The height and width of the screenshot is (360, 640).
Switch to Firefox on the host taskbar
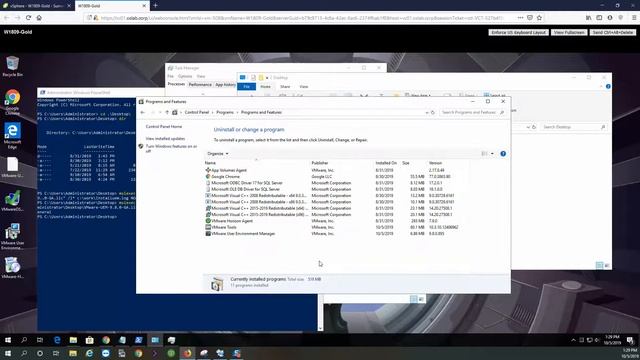187,353
